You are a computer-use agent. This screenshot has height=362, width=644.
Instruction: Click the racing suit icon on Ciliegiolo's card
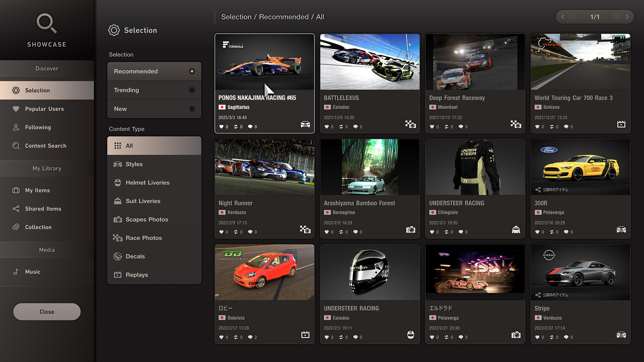pos(516,230)
